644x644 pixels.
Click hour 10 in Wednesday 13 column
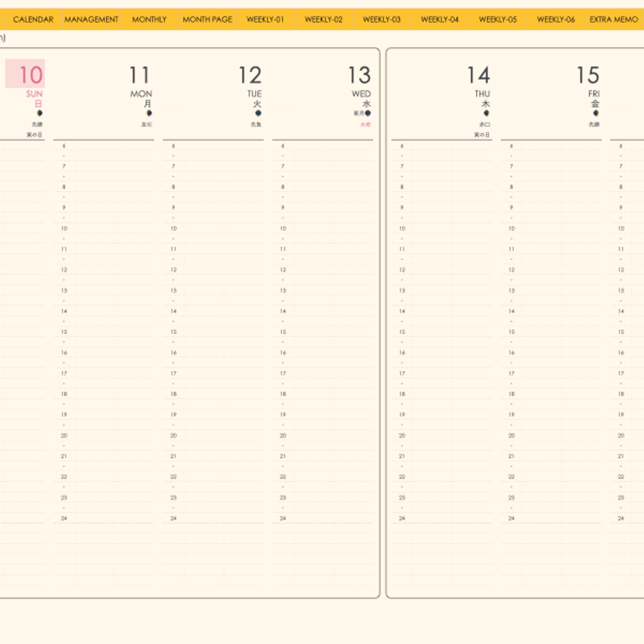click(283, 228)
